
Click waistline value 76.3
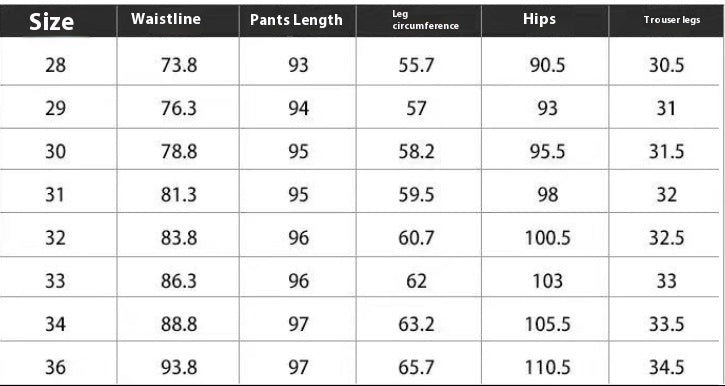click(x=179, y=109)
